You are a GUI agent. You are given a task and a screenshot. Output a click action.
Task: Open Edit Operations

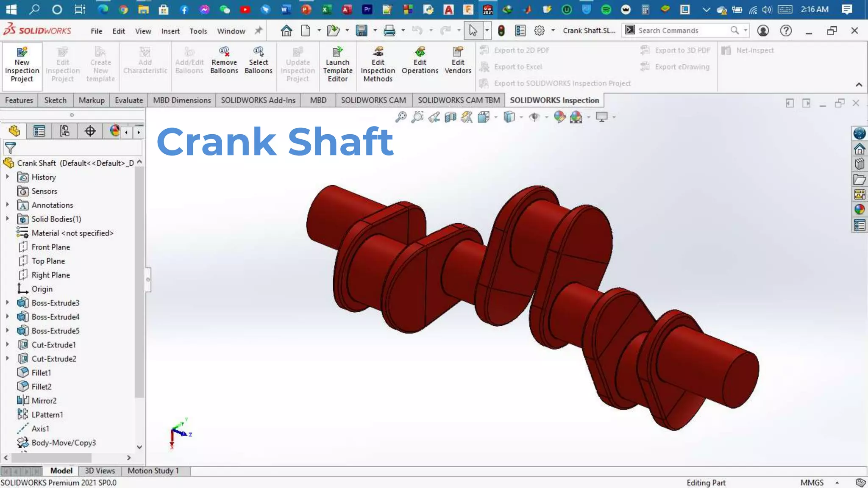point(420,61)
